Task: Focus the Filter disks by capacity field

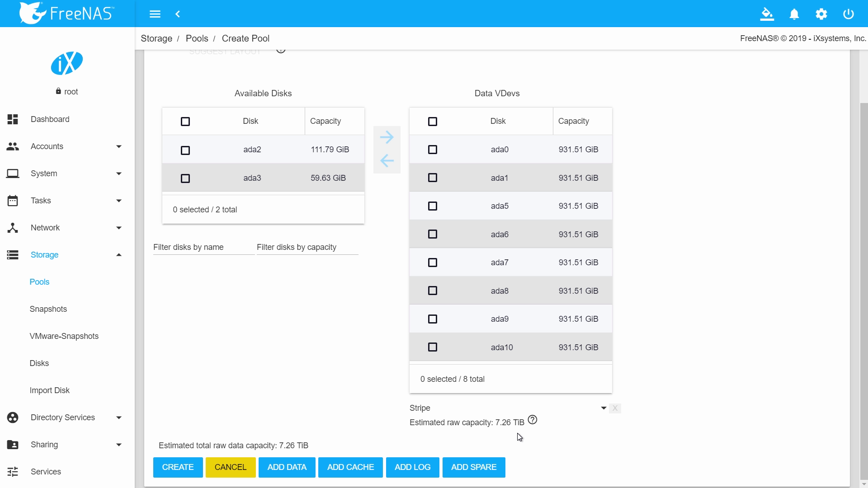Action: click(x=307, y=247)
